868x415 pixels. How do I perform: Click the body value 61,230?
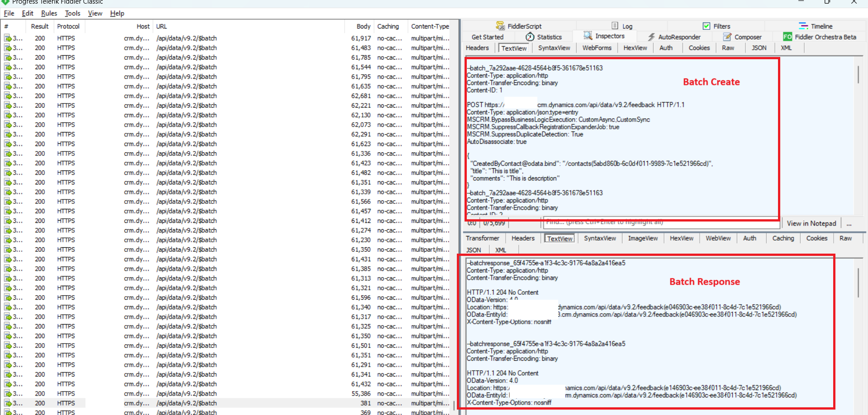[361, 240]
